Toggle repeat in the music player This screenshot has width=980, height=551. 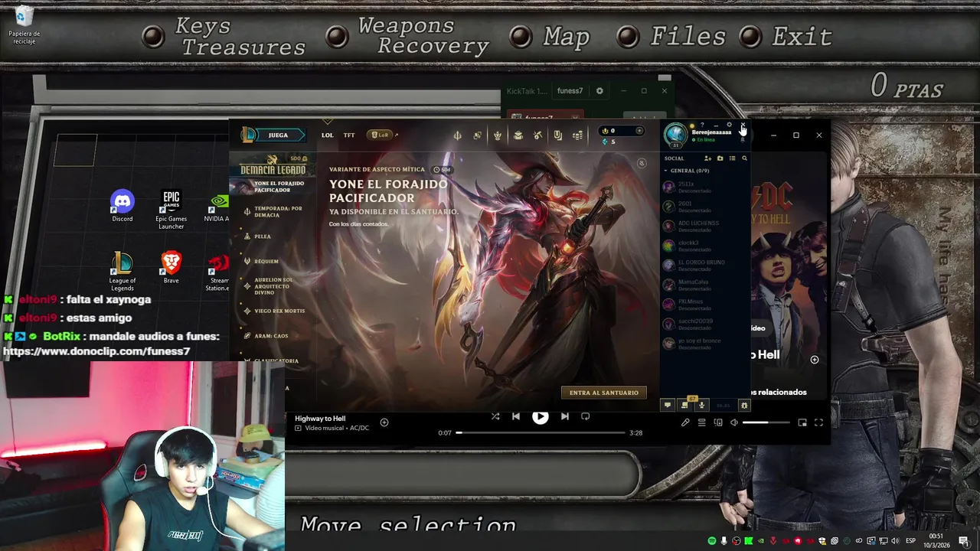(585, 416)
